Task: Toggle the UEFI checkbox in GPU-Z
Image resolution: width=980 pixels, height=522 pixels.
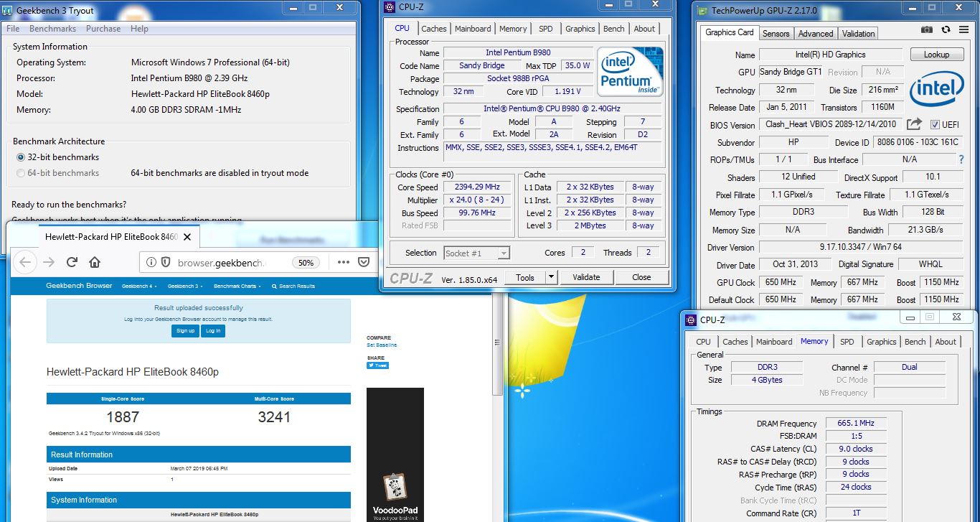Action: pos(935,124)
